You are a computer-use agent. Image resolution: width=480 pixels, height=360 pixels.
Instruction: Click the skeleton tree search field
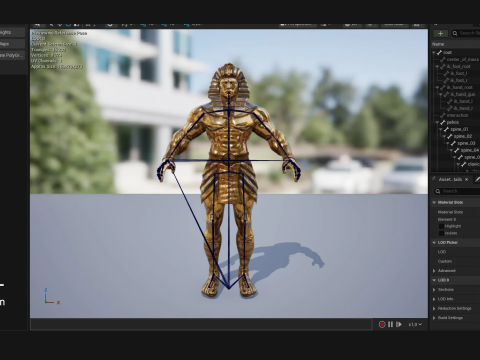point(467,33)
